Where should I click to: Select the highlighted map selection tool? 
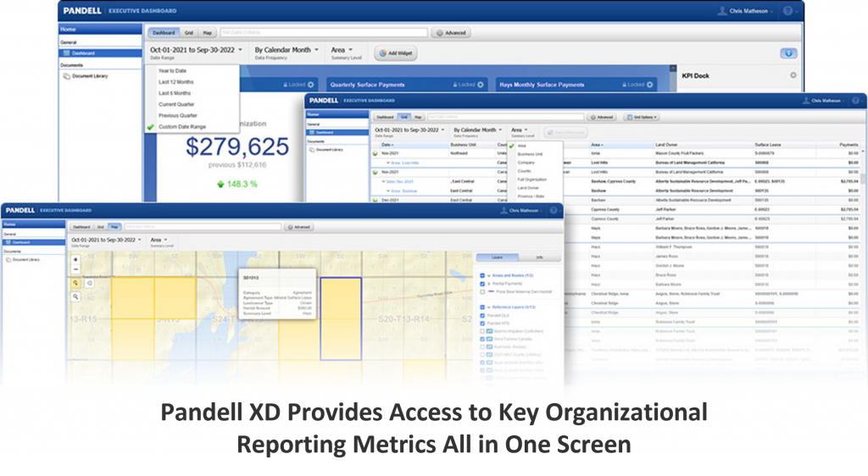pyautogui.click(x=75, y=283)
